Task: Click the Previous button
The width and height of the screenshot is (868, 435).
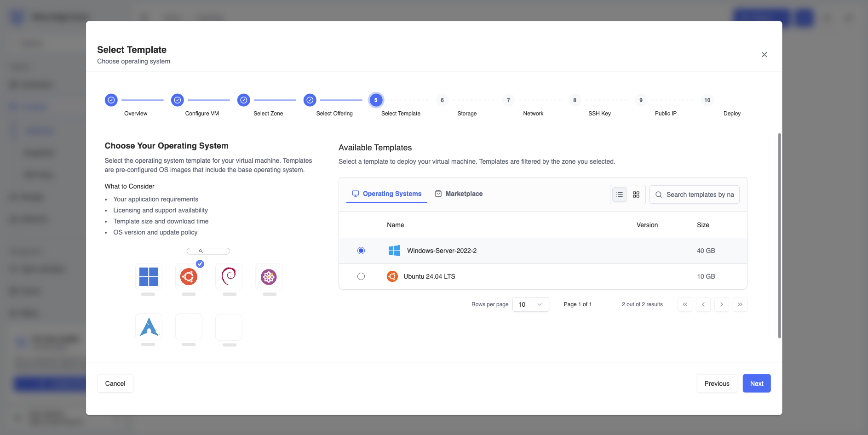Action: [x=717, y=383]
